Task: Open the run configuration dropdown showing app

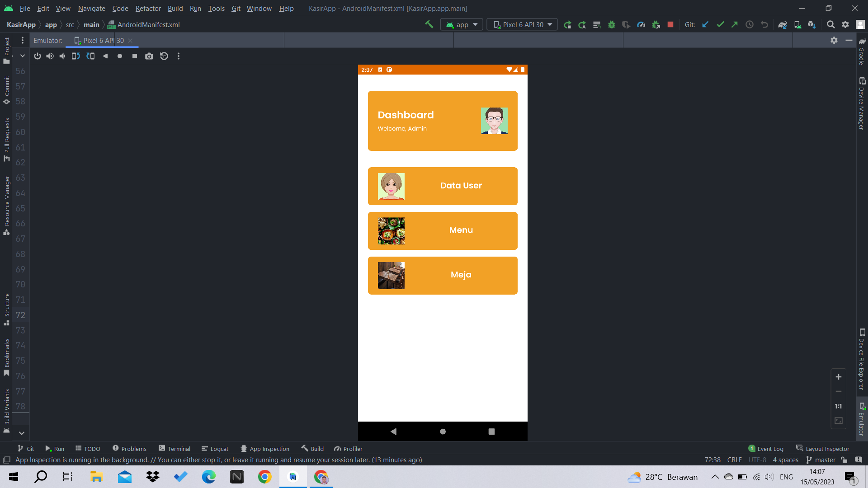Action: (461, 24)
